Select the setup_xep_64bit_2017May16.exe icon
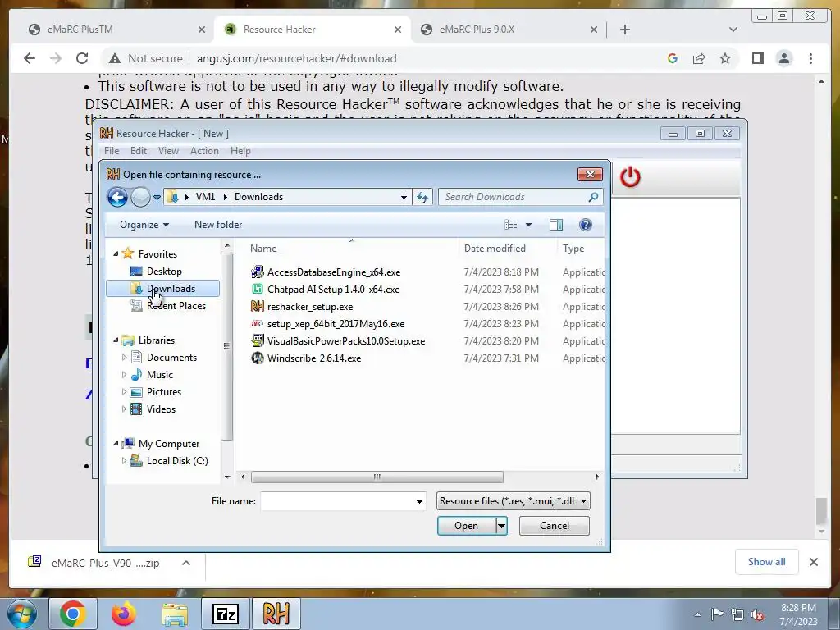840x630 pixels. point(258,323)
